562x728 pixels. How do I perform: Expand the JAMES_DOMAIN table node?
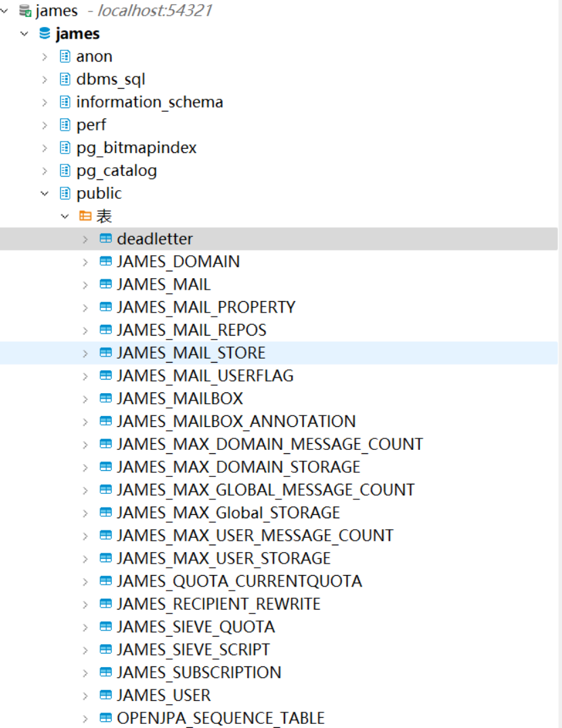[x=85, y=262]
